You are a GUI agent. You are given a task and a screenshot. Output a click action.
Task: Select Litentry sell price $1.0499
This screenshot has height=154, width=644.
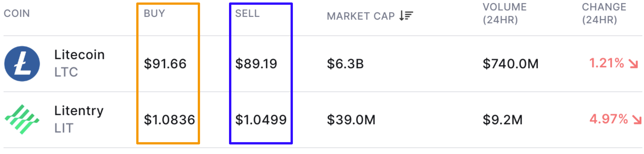[x=261, y=120]
